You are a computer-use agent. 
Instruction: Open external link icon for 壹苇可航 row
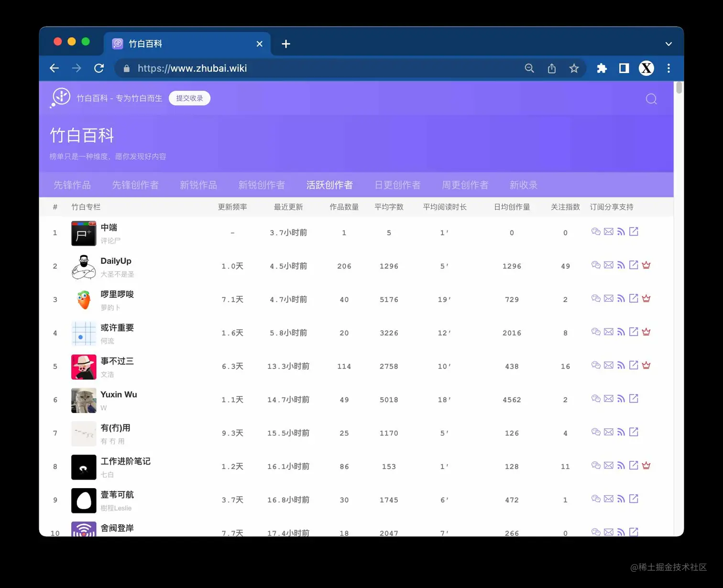click(x=634, y=499)
